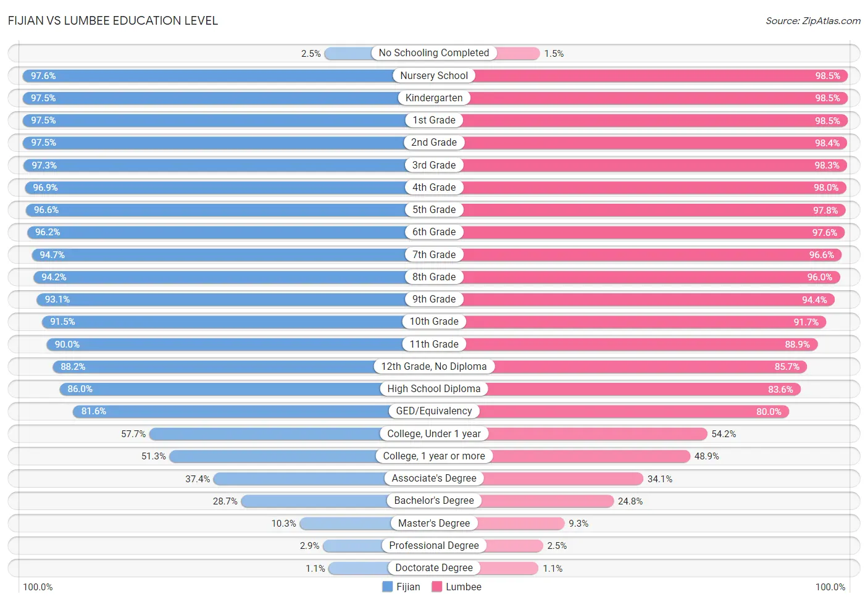The height and width of the screenshot is (602, 868).
Task: Select the Nursery School category label
Action: point(434,75)
